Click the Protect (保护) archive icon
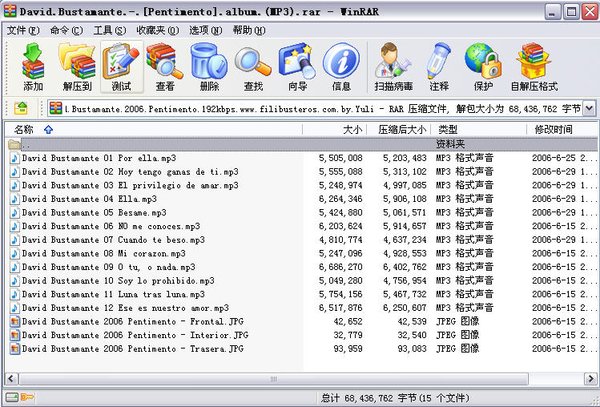Viewport: 600px width, 407px height. coord(483,67)
